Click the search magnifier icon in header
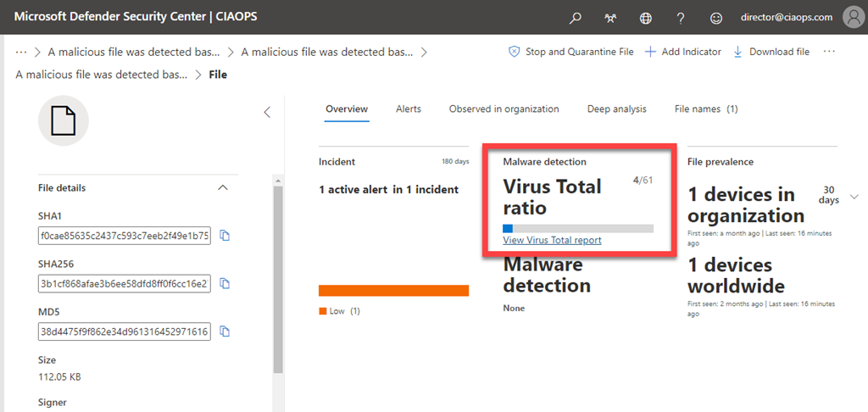 coord(576,18)
